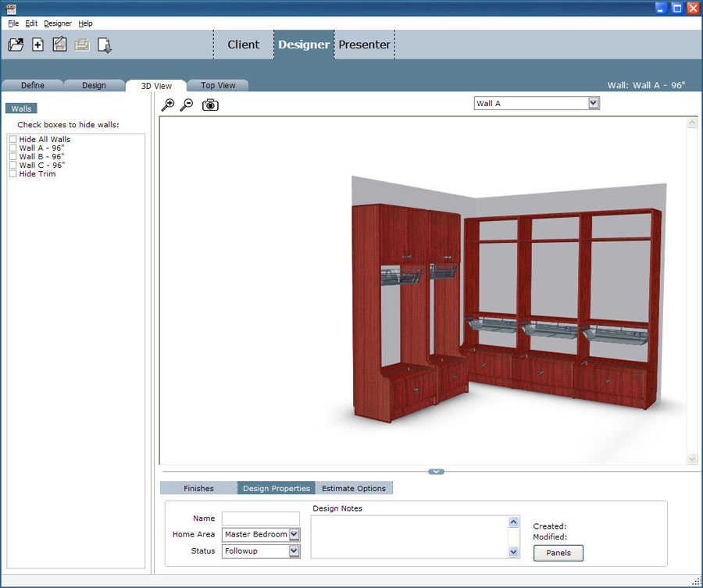Image resolution: width=703 pixels, height=588 pixels.
Task: Expand the Home Area dropdown
Action: click(x=294, y=534)
